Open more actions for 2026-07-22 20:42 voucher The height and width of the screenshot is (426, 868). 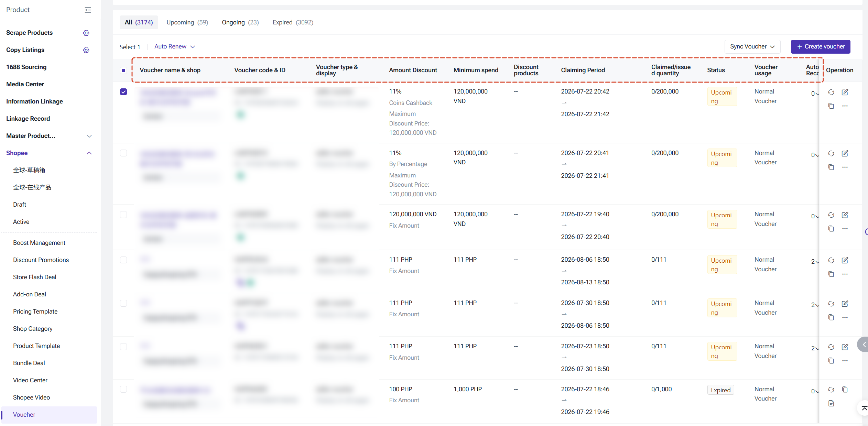[x=845, y=106]
